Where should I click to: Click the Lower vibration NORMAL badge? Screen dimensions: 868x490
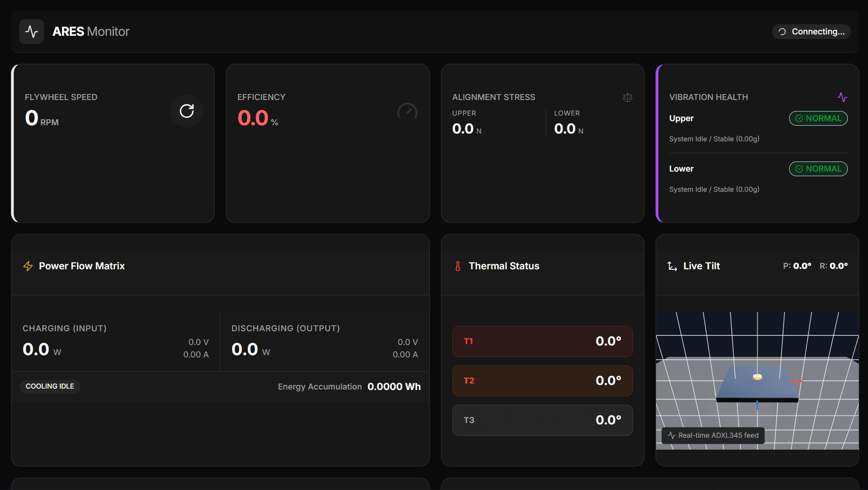tap(818, 169)
